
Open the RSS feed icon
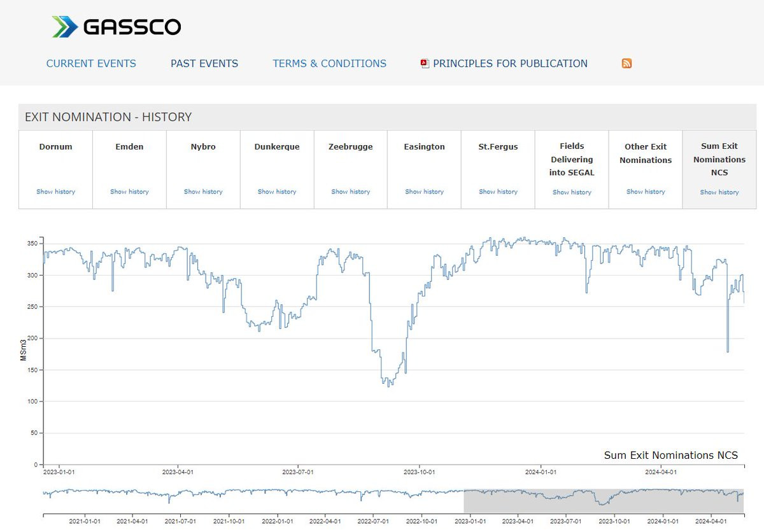coord(626,63)
